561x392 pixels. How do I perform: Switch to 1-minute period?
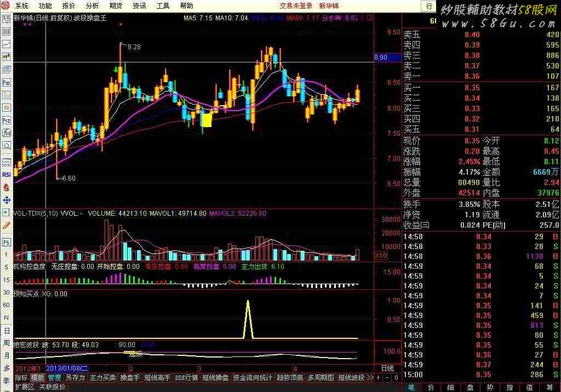coord(7,255)
